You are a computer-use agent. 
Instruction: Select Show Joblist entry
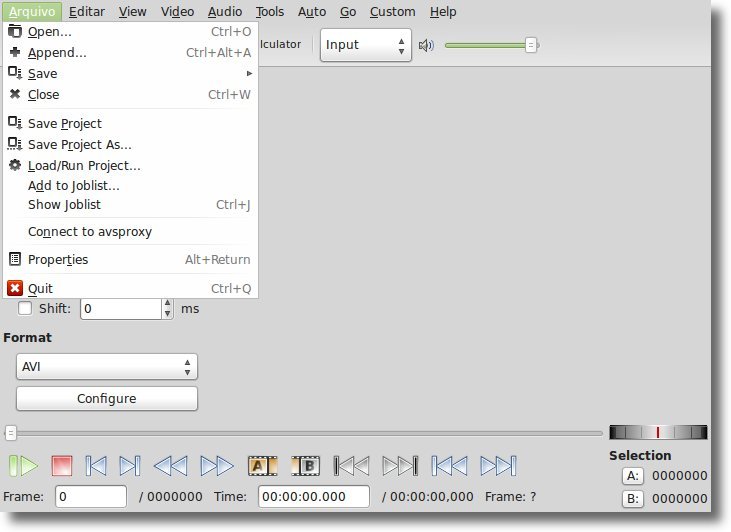131,204
